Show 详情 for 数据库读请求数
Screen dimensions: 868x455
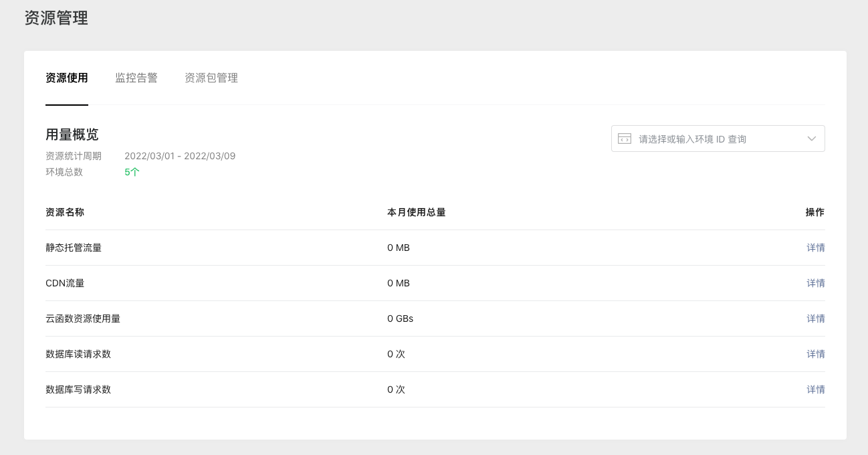click(816, 354)
